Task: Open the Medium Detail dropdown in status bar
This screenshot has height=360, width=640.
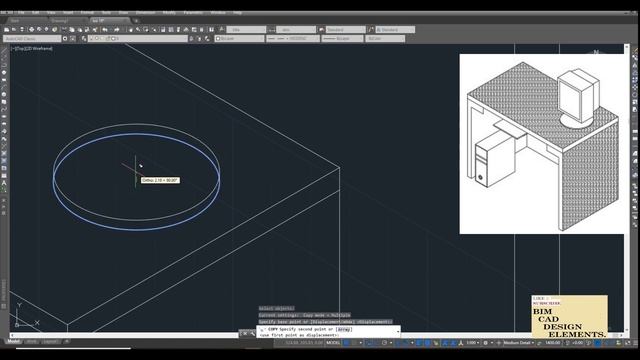Action: 519,343
